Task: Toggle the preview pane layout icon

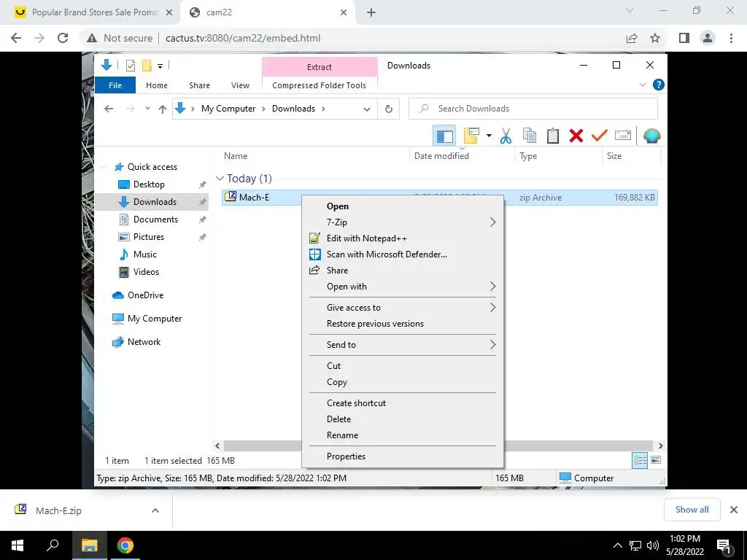Action: click(444, 136)
